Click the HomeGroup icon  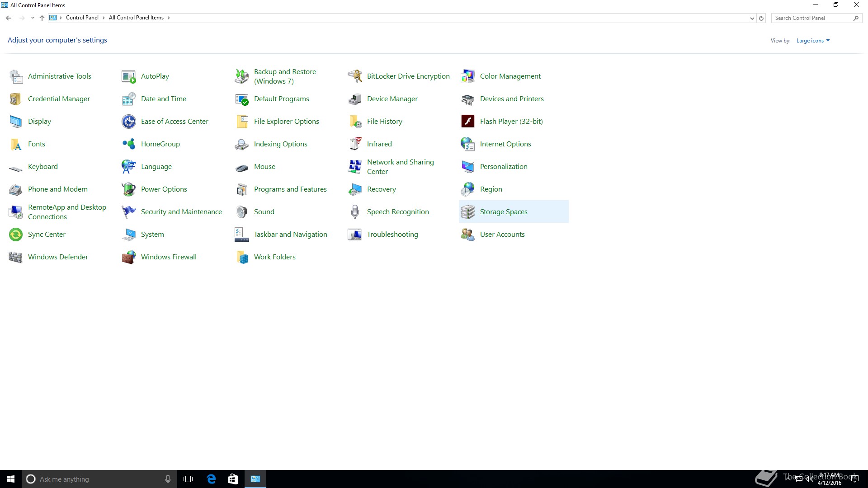pyautogui.click(x=129, y=144)
